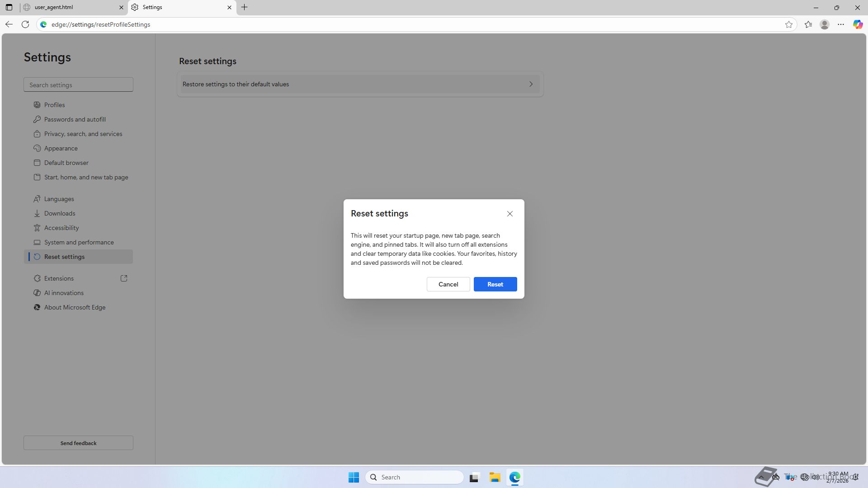Click the Refresh page icon
Screen dimensions: 868x488
coord(25,24)
